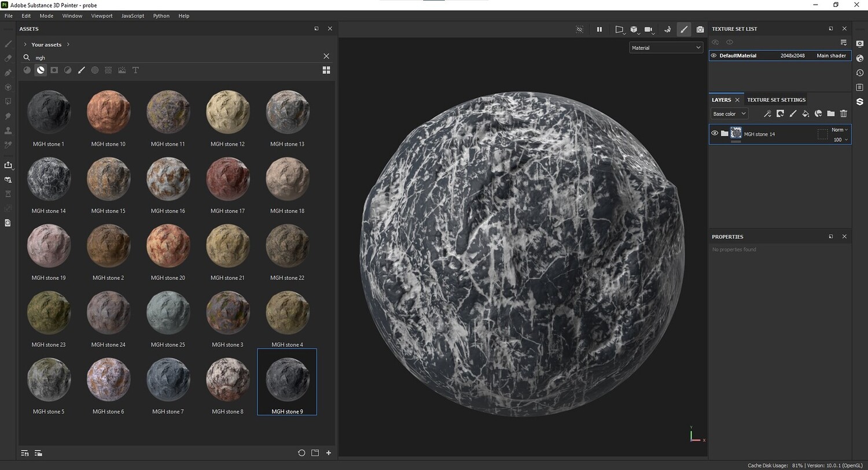Select the Paint brush tool in left toolbar

8,44
